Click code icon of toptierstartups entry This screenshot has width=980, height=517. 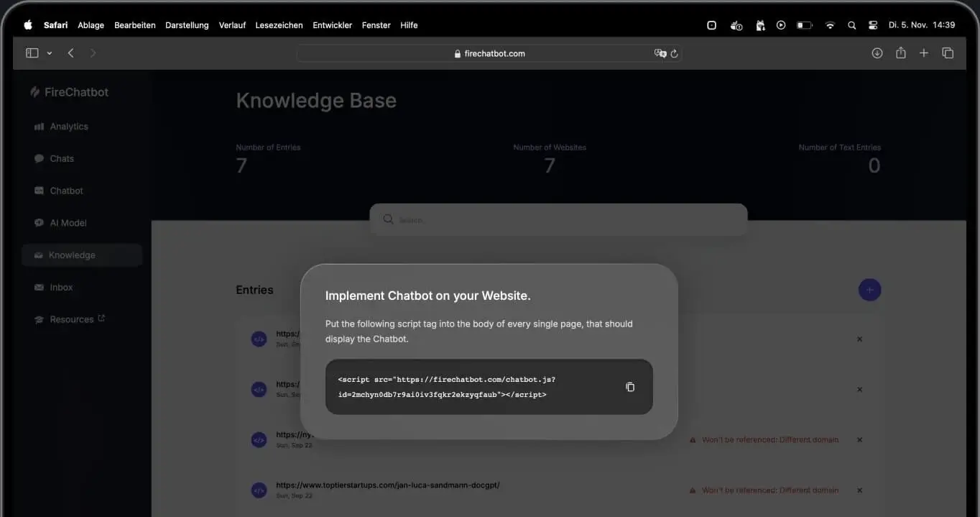[x=259, y=490]
